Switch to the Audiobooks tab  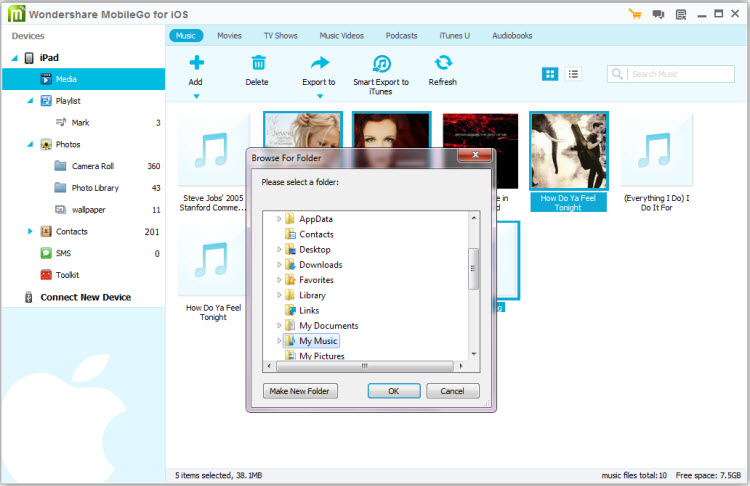512,36
